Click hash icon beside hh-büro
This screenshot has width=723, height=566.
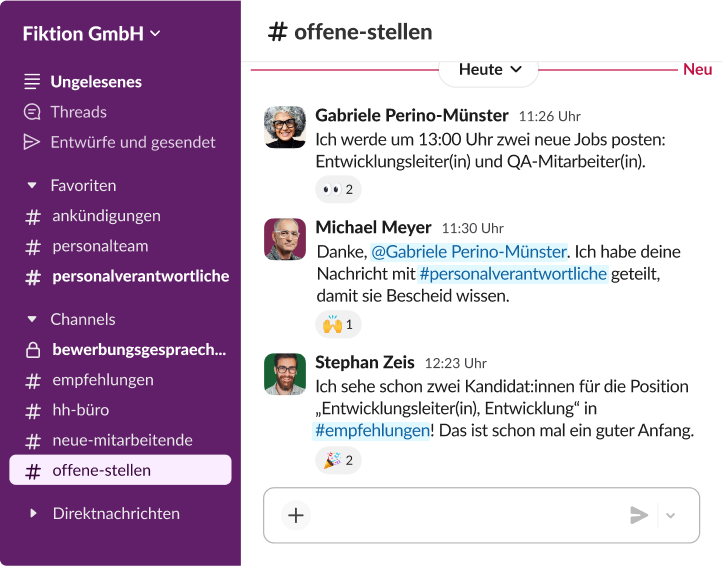[x=33, y=411]
